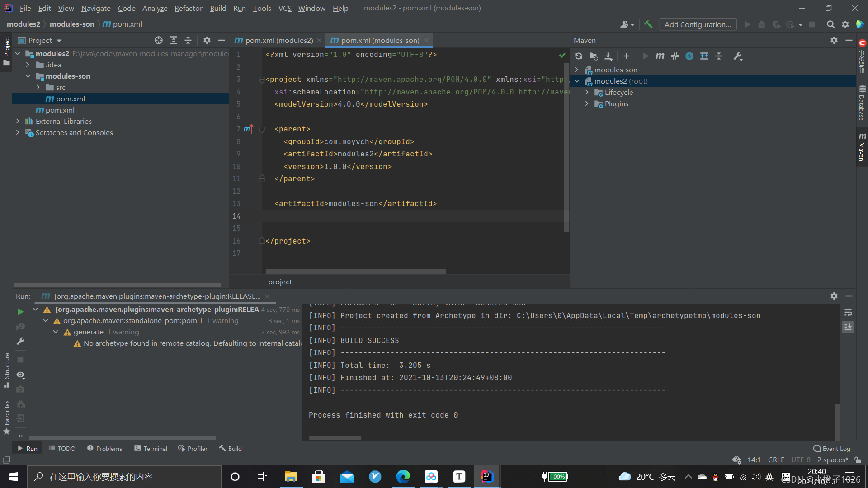Click wrench icon in Run toolbar
Screen dimensions: 868x488
(20, 341)
